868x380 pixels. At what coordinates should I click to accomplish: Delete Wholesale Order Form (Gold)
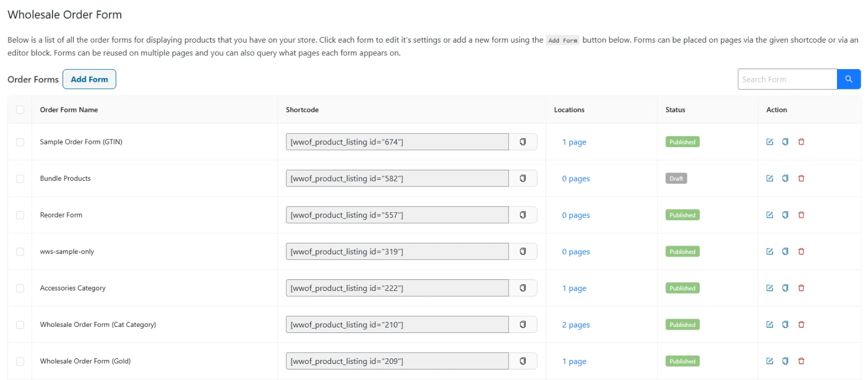pyautogui.click(x=801, y=361)
